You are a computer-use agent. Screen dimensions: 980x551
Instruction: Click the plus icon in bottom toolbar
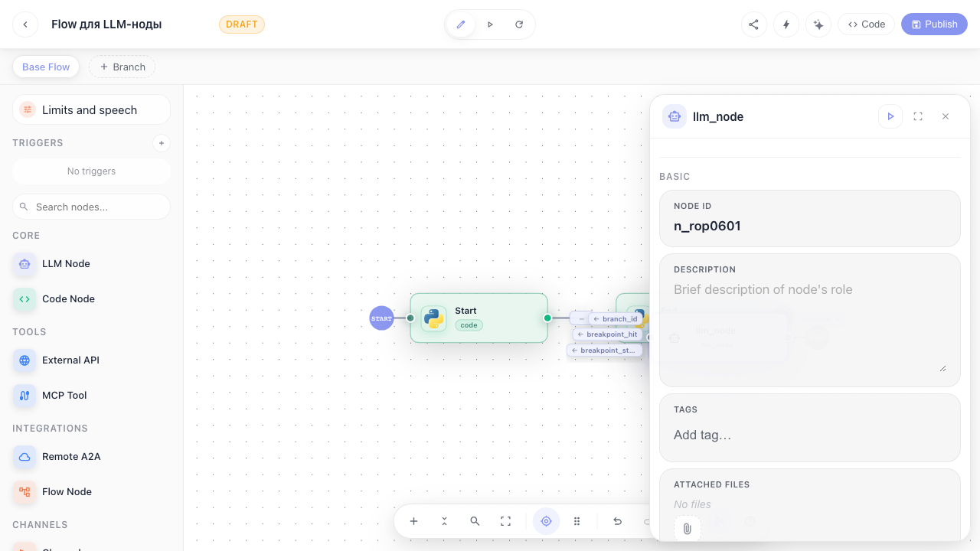tap(413, 521)
